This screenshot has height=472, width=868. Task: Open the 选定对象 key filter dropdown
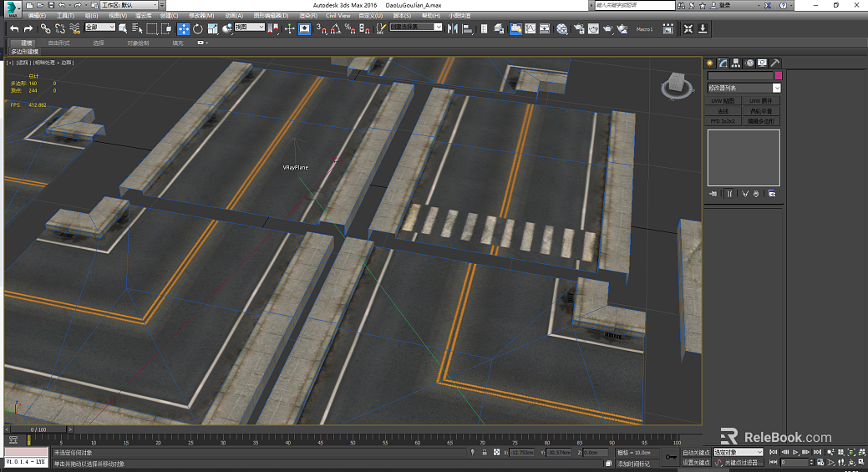tap(738, 452)
